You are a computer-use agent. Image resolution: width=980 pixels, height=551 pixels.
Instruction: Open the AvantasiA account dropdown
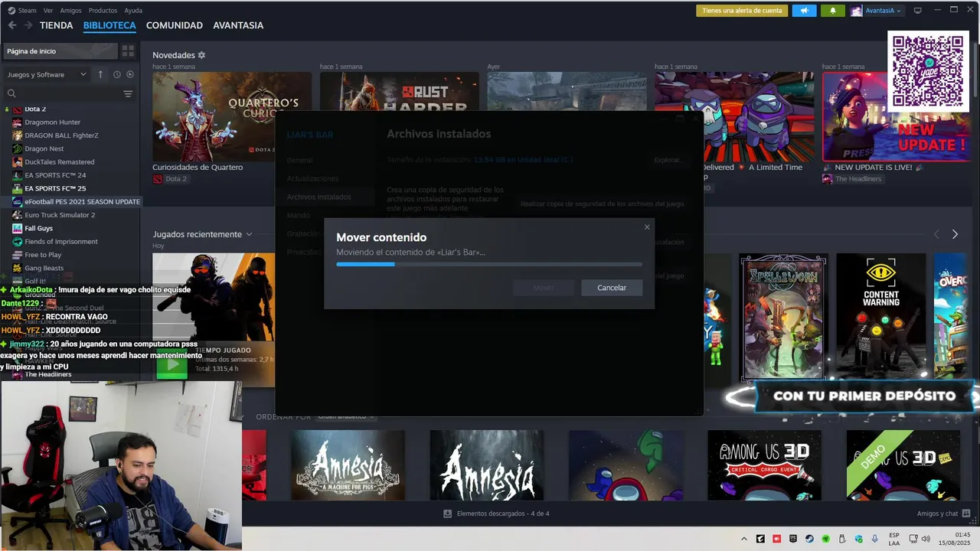click(876, 11)
